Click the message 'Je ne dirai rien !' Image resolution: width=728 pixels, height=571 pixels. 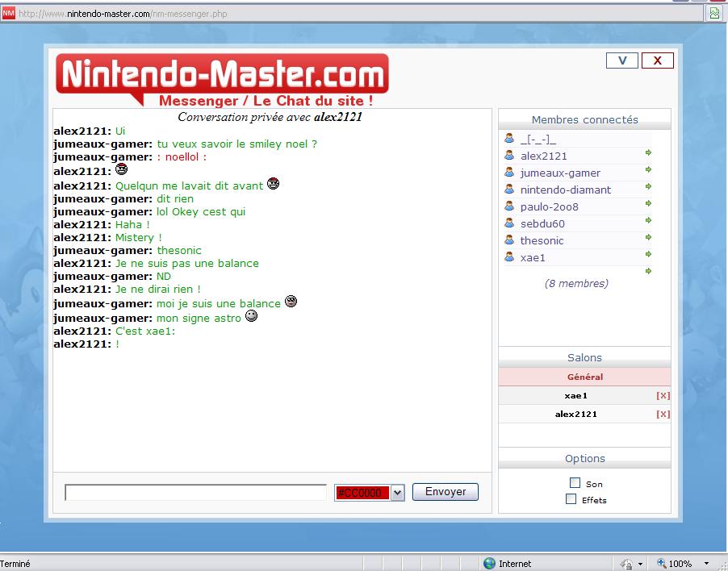(x=158, y=289)
